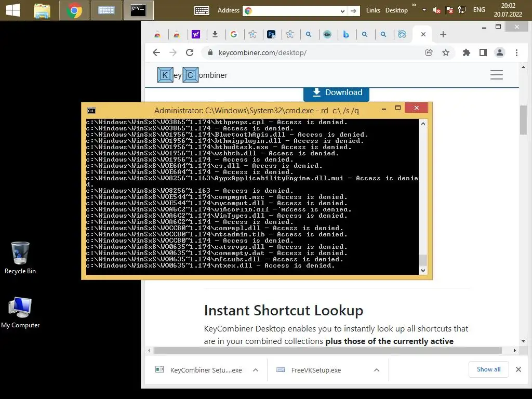
Task: Click the network tray icon
Action: pyautogui.click(x=461, y=10)
